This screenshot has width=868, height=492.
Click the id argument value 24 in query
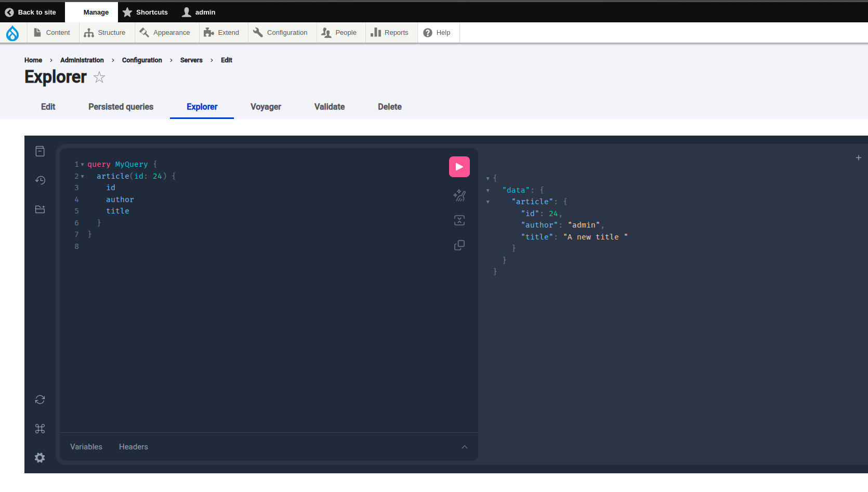pyautogui.click(x=157, y=176)
